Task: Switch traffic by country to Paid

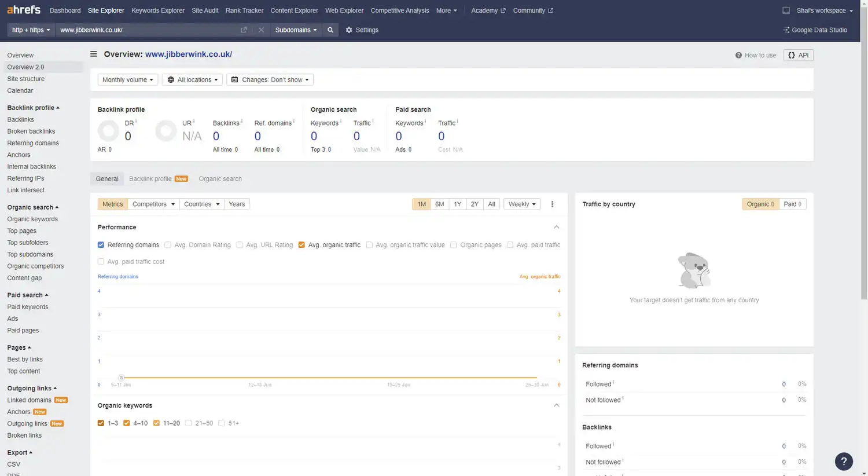Action: 792,204
